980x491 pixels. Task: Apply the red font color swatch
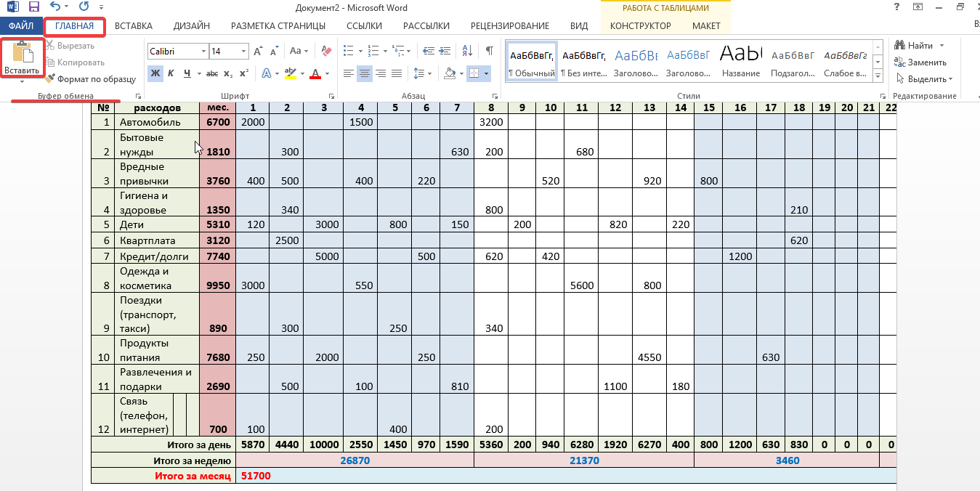(315, 73)
